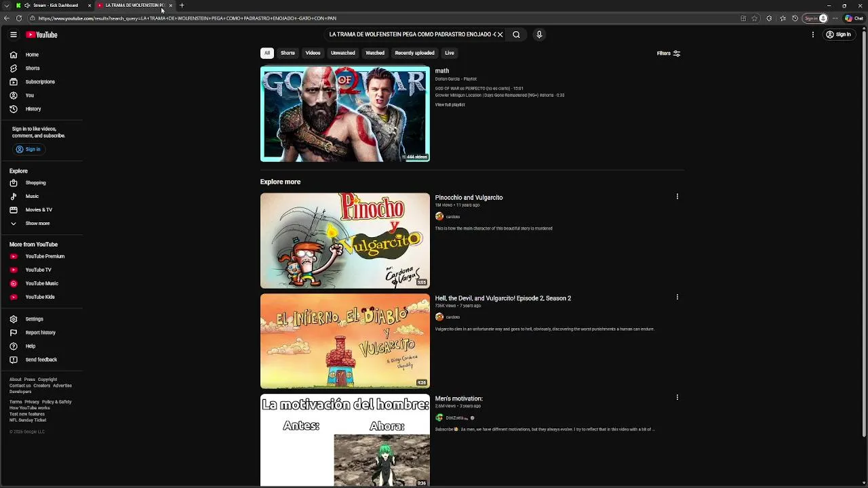Clear the search box with the X
This screenshot has height=488, width=868.
(x=500, y=35)
